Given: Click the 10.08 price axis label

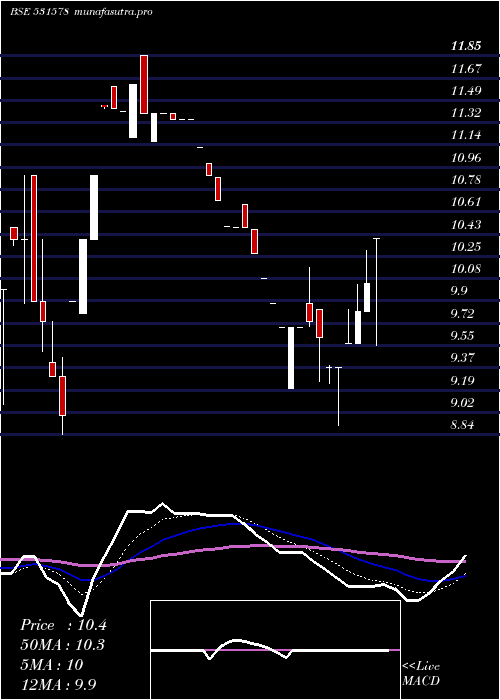Looking at the screenshot, I should click(466, 269).
